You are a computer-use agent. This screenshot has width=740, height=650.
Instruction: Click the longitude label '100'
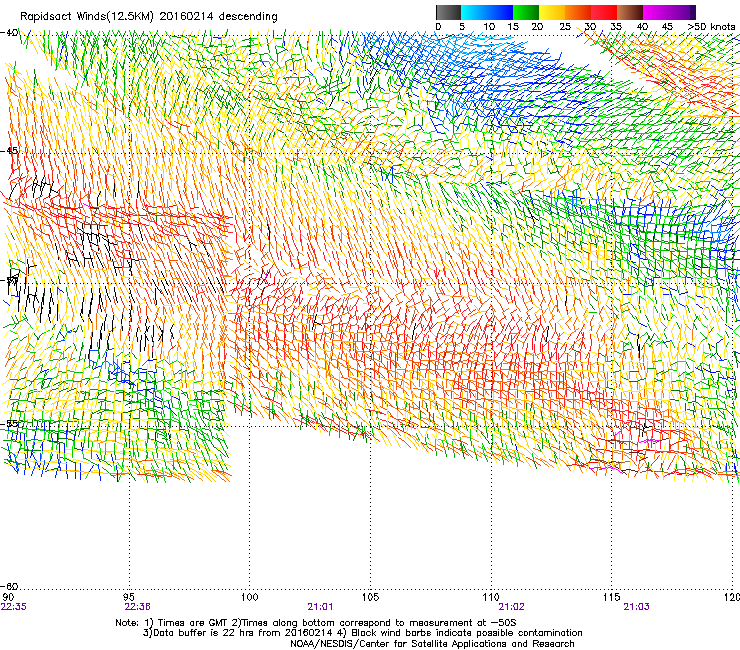(x=250, y=598)
